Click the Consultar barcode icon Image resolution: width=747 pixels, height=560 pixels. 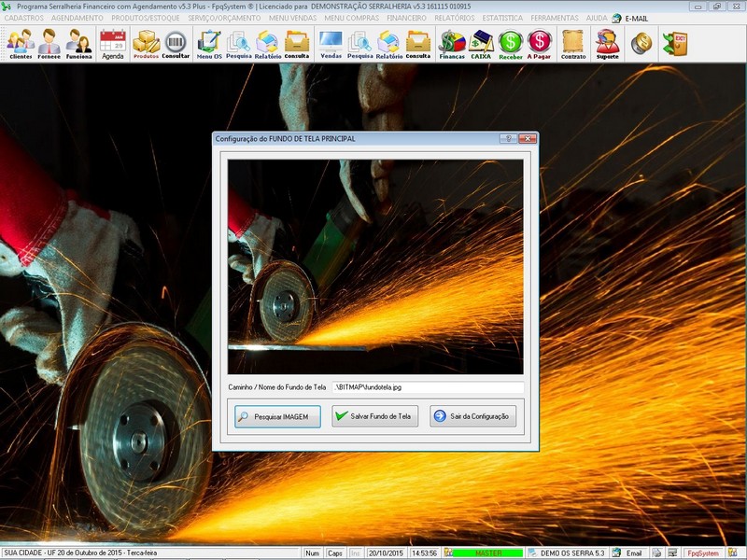(x=176, y=44)
